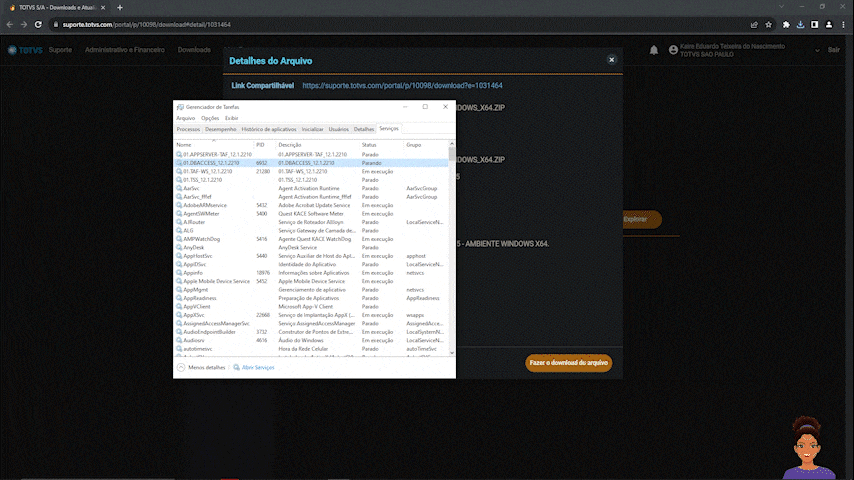Open the Abrir Serviços link

click(254, 368)
